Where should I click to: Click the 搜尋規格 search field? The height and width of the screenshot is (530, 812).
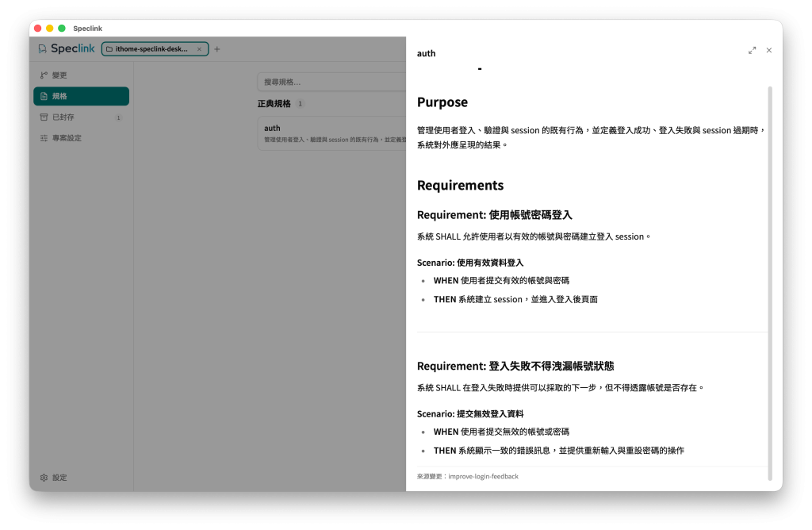(331, 82)
